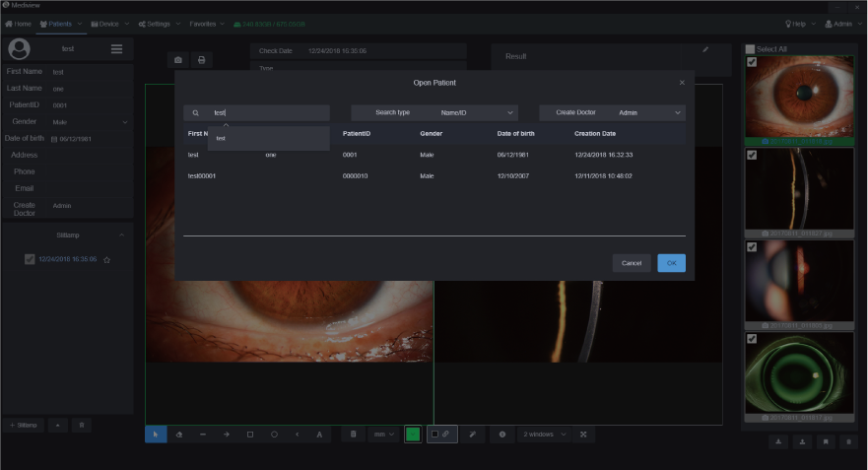Open the Settings menu
Viewport: 868px width, 470px height.
[x=160, y=25]
